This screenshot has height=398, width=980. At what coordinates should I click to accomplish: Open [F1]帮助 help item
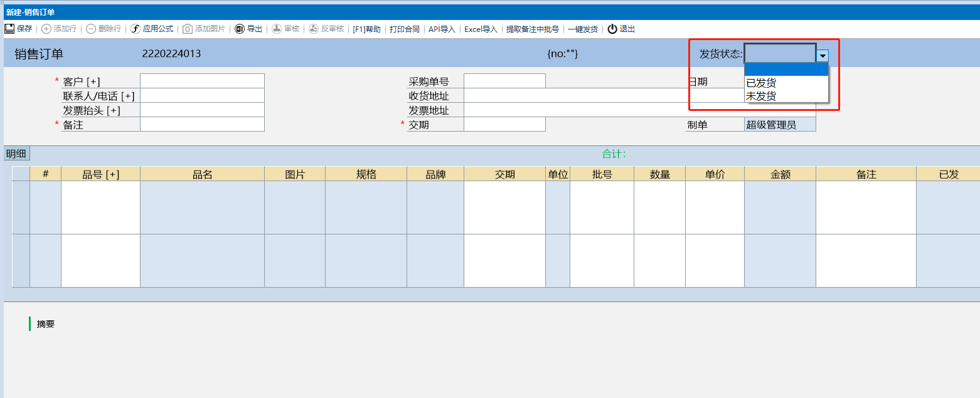point(366,29)
